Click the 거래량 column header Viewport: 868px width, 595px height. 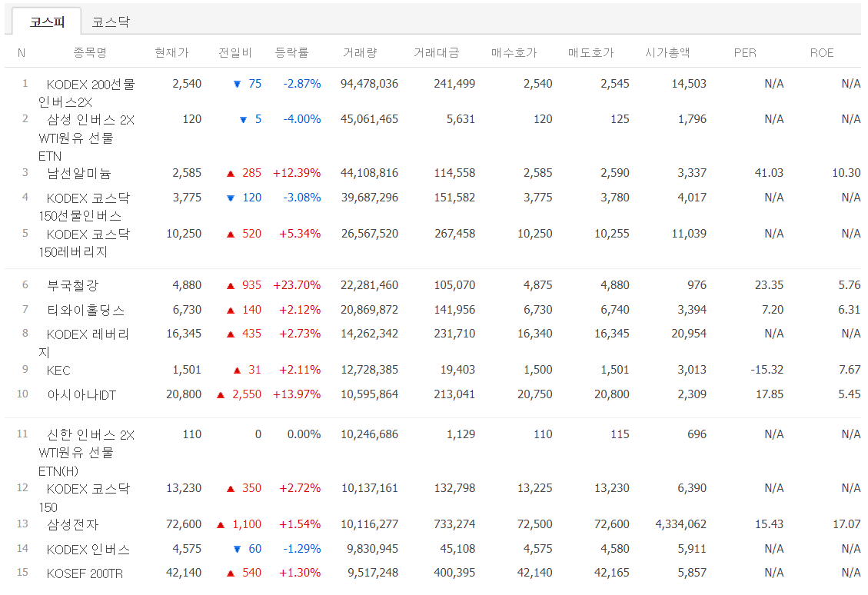pyautogui.click(x=360, y=52)
